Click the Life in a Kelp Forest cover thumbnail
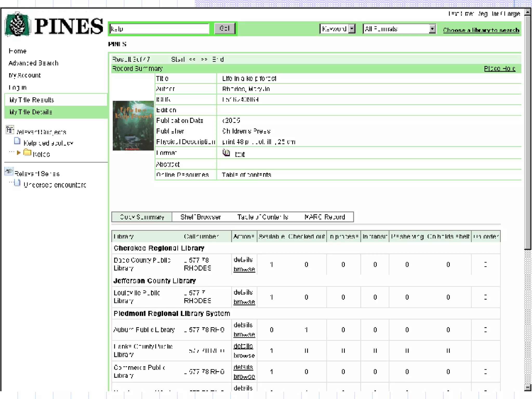This screenshot has height=399, width=532. pyautogui.click(x=133, y=126)
